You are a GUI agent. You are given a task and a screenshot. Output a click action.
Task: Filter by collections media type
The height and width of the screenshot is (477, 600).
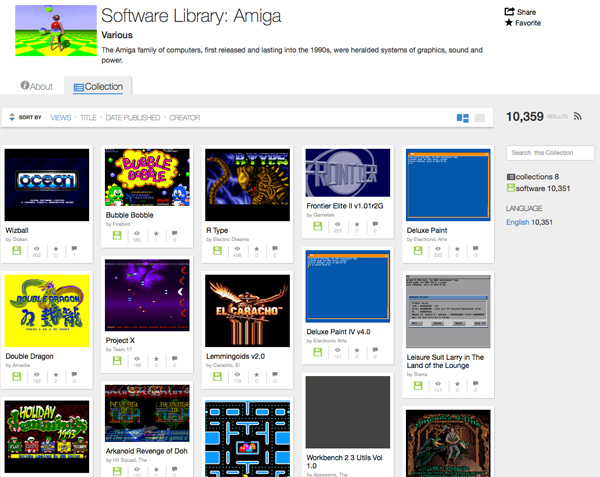point(533,177)
